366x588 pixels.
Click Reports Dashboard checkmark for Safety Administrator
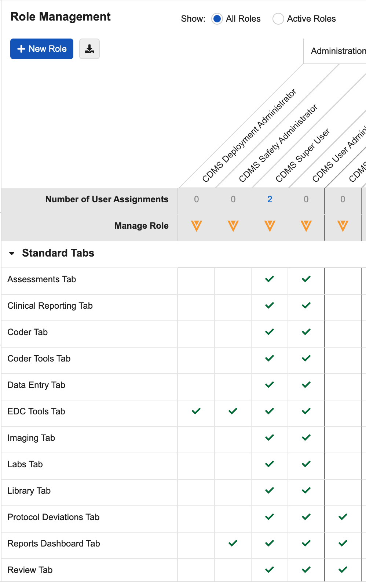pyautogui.click(x=233, y=543)
